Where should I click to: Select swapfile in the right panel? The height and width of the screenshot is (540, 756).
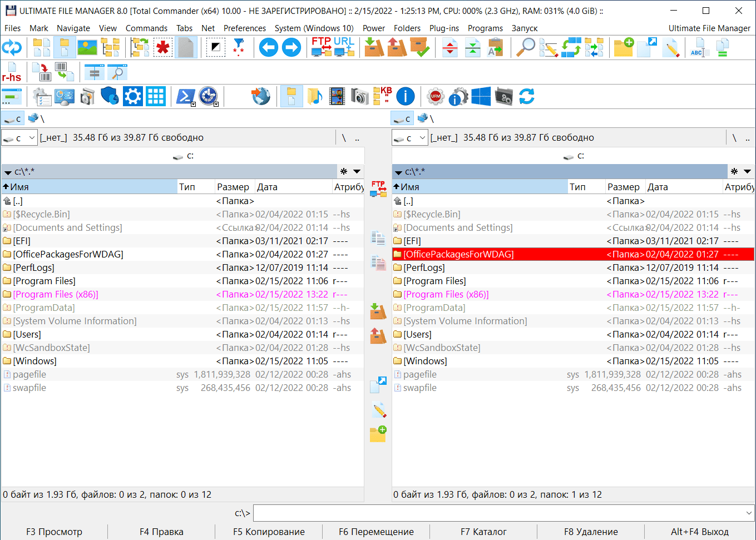(573, 388)
